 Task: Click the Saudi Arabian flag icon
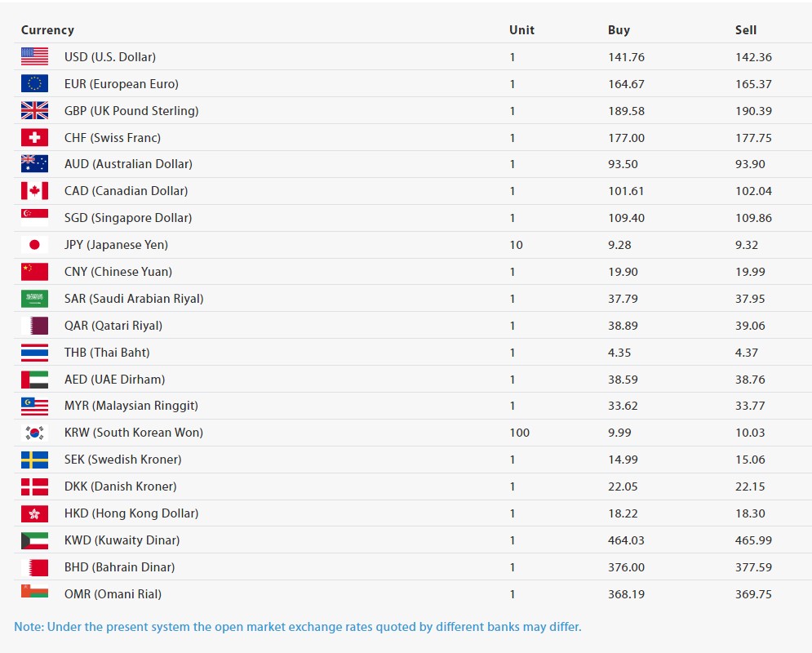(x=34, y=299)
